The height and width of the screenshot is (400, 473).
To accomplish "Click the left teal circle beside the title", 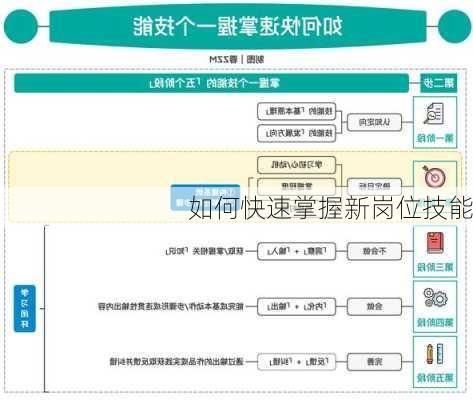I will click(21, 26).
